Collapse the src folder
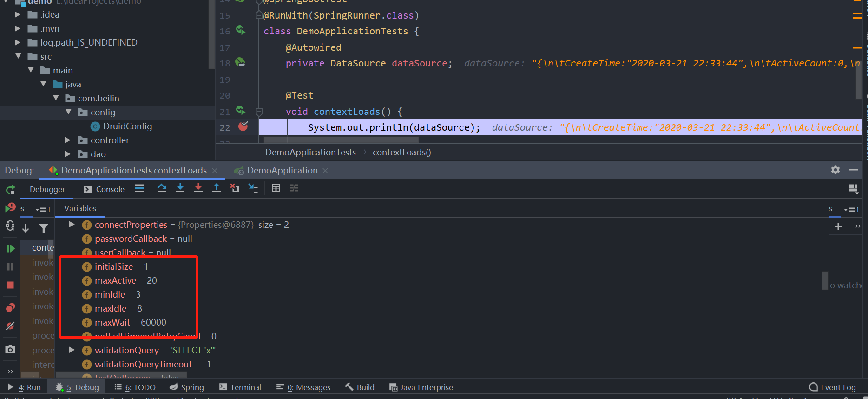868x399 pixels. (x=18, y=56)
